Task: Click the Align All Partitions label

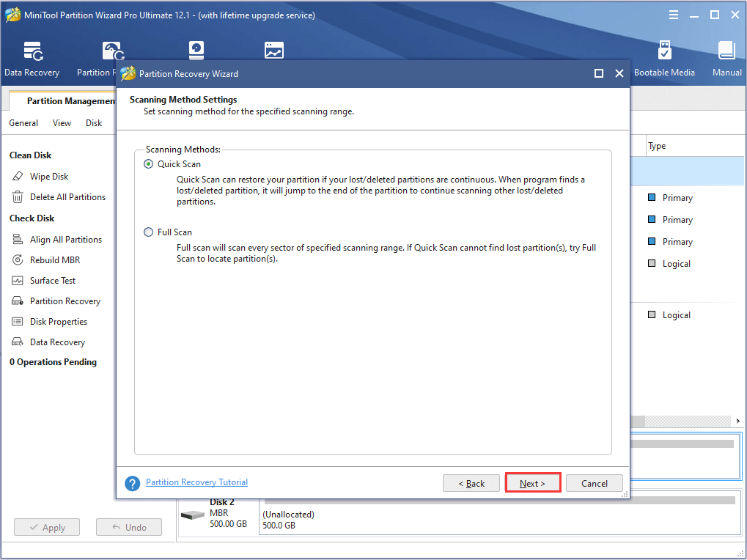Action: click(x=66, y=239)
